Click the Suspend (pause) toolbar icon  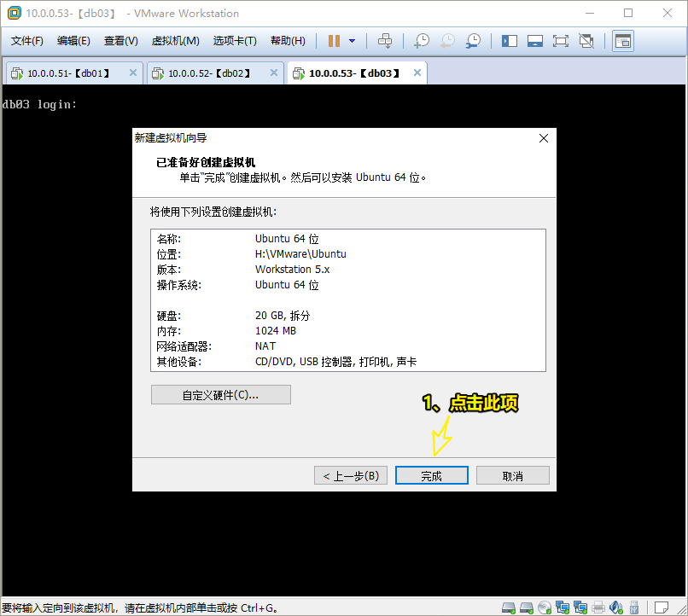334,41
